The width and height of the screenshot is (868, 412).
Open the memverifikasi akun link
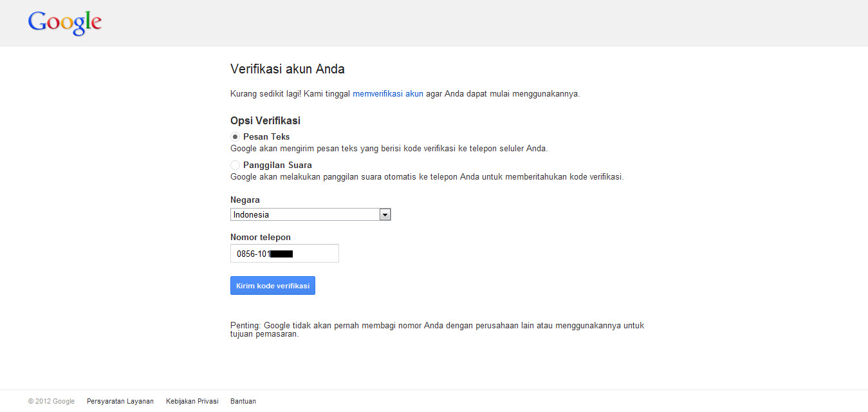(387, 93)
